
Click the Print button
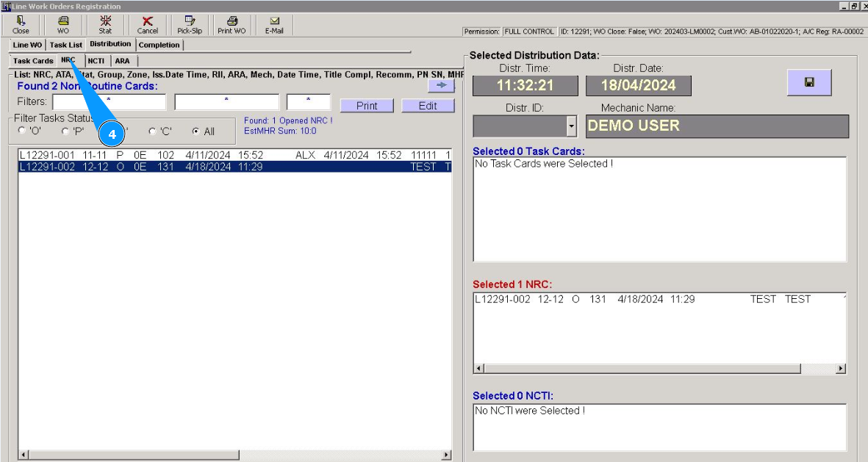coord(367,106)
